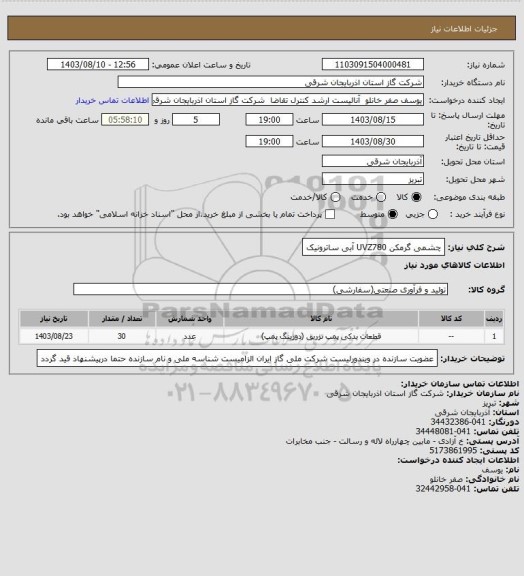The height and width of the screenshot is (576, 524).
Task: Click the need date cell 1403/08/23
Action: click(54, 336)
